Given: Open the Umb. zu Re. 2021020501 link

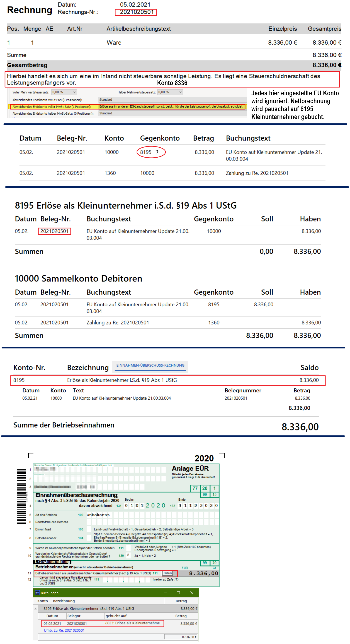Looking at the screenshot, I should (x=64, y=630).
